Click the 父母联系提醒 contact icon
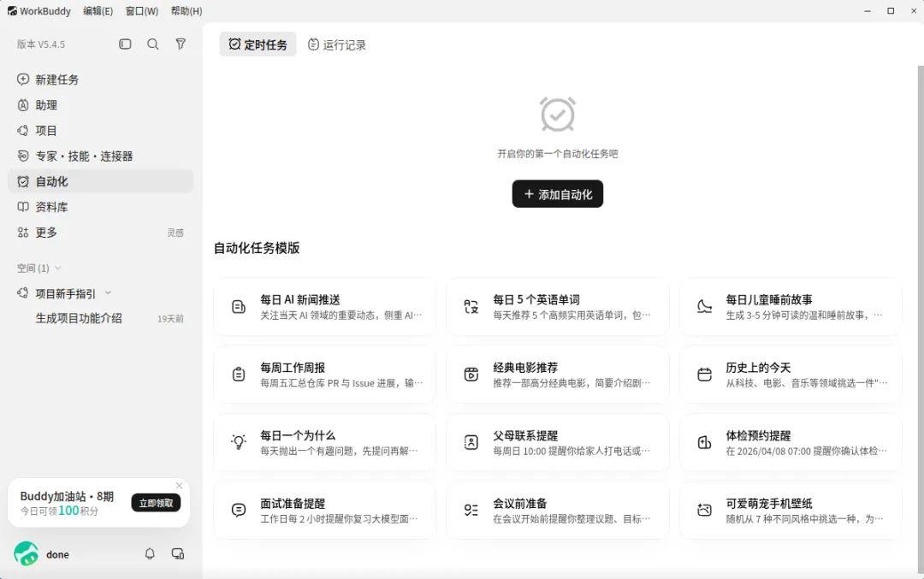 (471, 442)
